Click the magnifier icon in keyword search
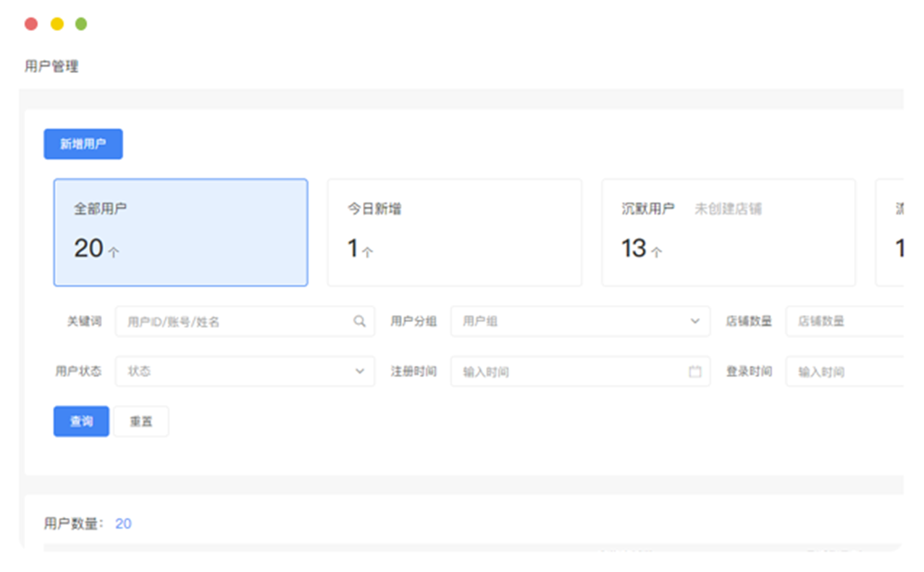924x572 pixels. click(x=359, y=321)
